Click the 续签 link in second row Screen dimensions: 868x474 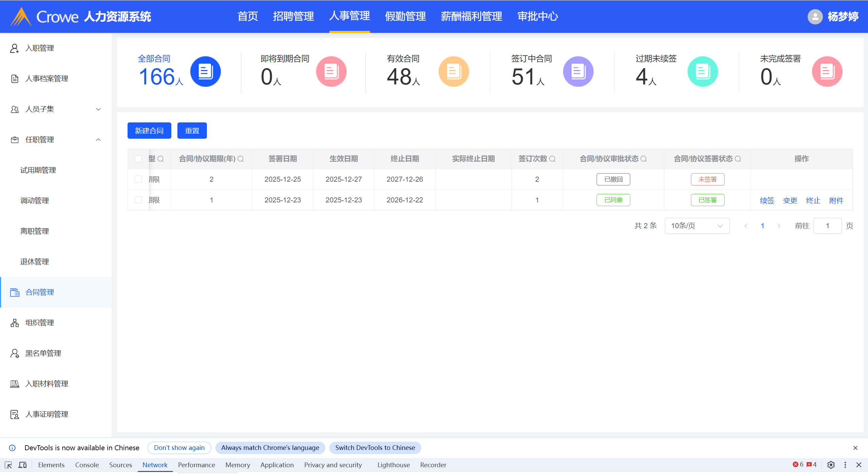(x=767, y=200)
